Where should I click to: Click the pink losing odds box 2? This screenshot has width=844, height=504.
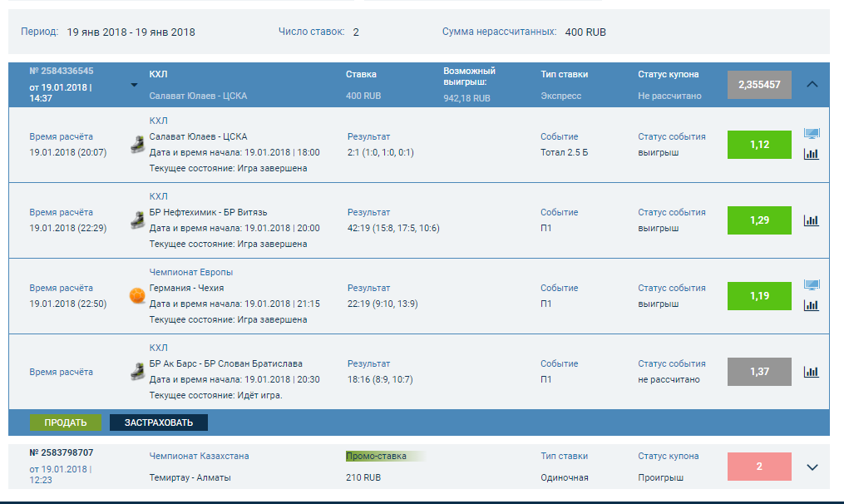tap(759, 467)
